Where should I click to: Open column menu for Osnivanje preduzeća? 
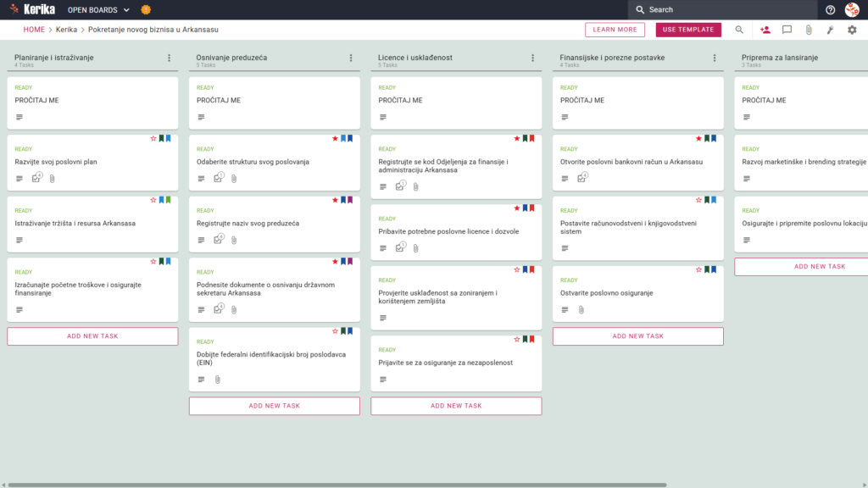[351, 58]
